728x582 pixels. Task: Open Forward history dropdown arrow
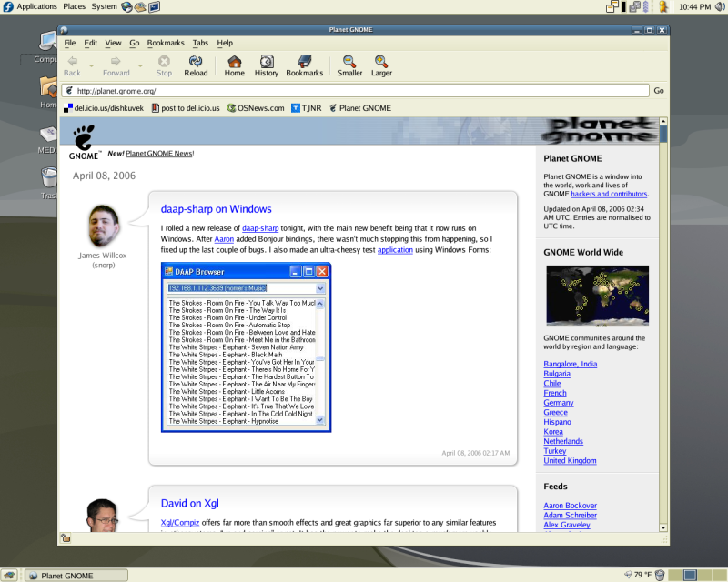coord(140,65)
